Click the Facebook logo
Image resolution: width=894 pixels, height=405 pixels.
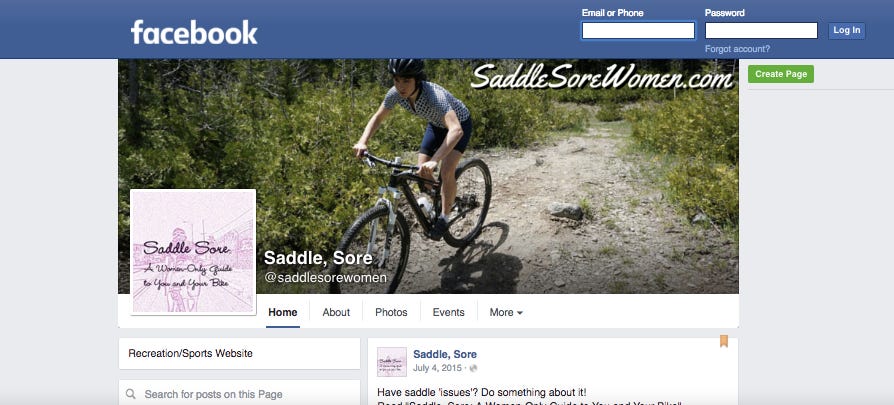coord(194,33)
